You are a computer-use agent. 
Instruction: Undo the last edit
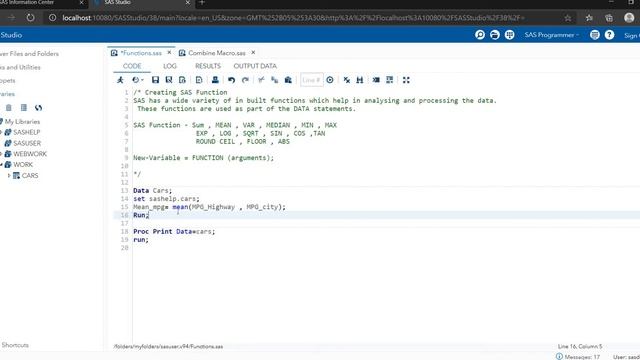(231, 80)
